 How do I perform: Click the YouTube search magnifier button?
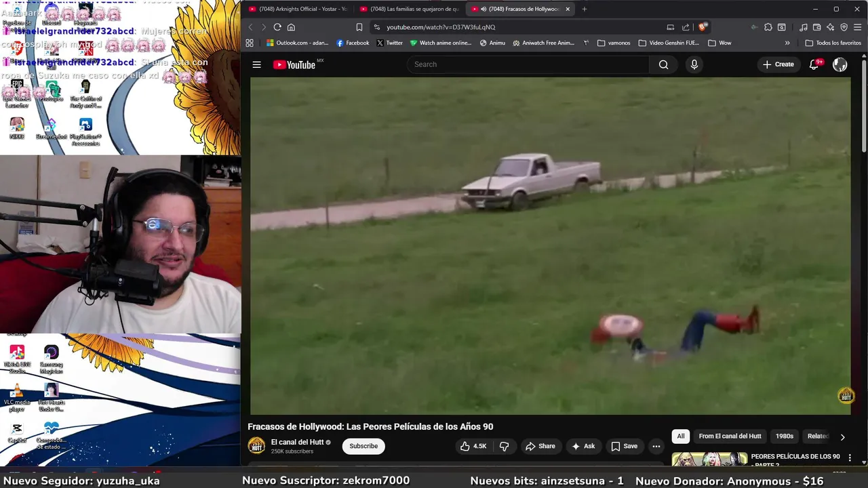pos(663,64)
